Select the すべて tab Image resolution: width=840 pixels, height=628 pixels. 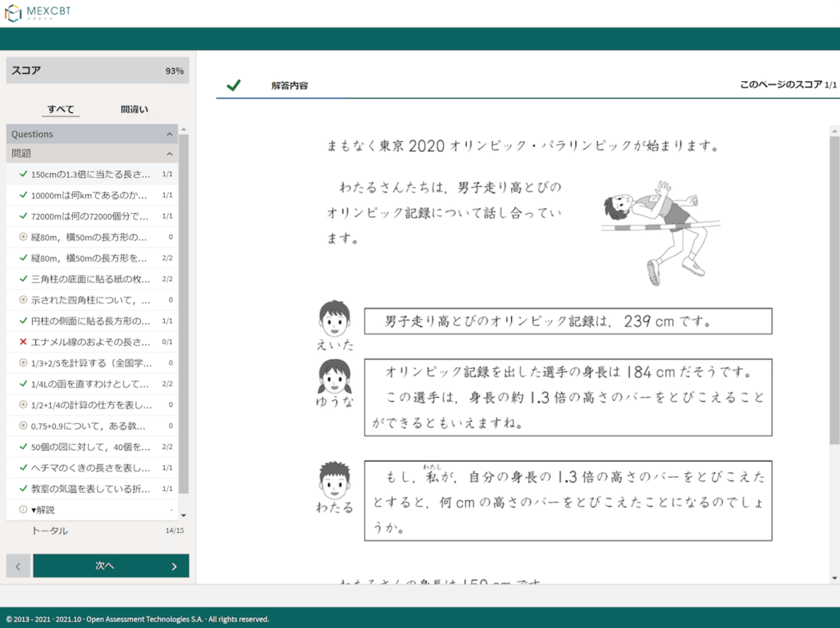click(61, 109)
